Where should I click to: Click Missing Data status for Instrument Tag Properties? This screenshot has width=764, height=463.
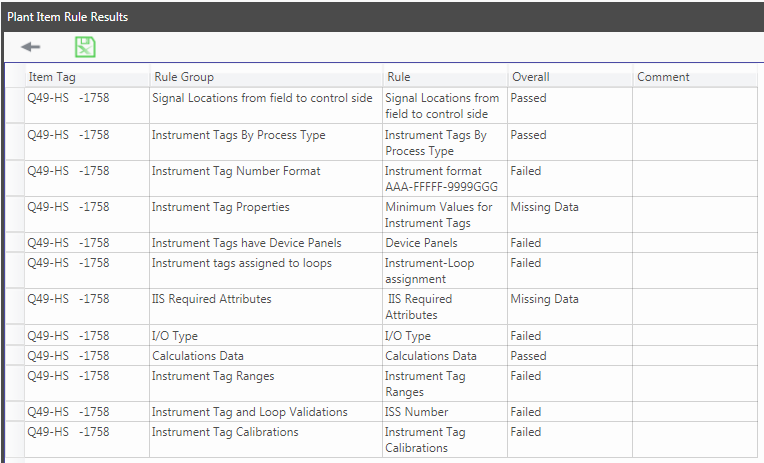point(544,207)
